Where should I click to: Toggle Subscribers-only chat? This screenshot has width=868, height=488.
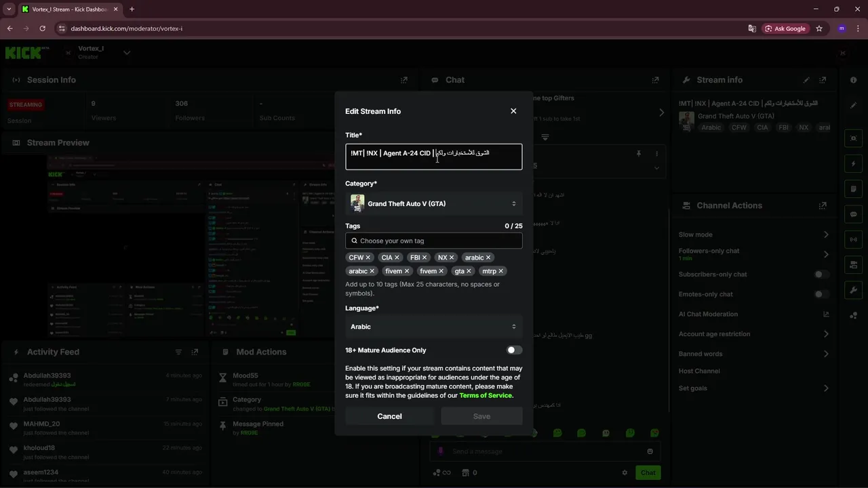coord(821,274)
